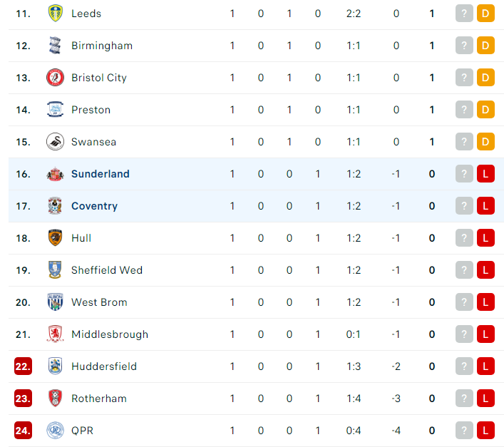Viewport: 504px width, 447px height.
Task: Open the Coventry team link
Action: click(94, 206)
